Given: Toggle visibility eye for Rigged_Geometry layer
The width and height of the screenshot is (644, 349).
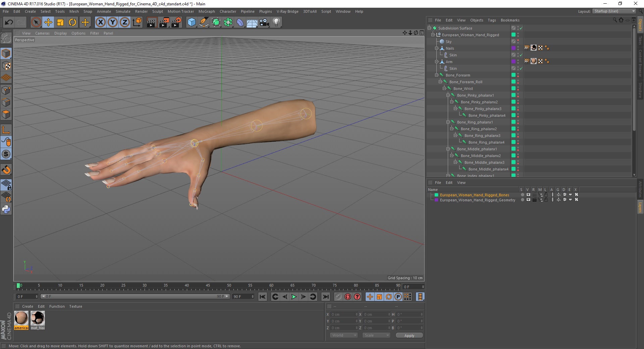Looking at the screenshot, I should click(528, 200).
